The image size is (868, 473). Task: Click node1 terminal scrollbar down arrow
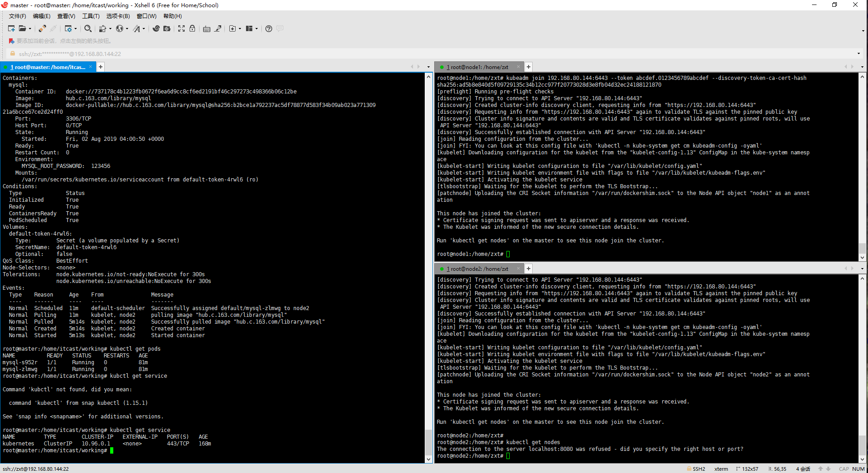click(862, 258)
